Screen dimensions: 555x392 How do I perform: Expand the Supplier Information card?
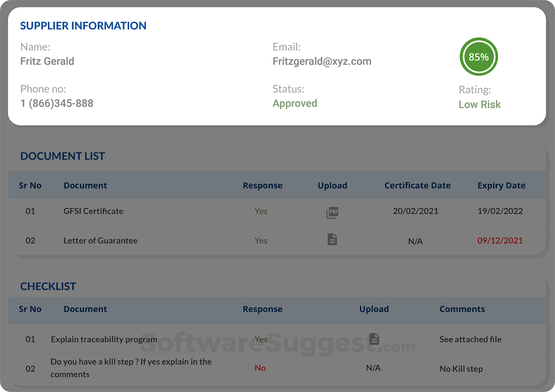[x=83, y=26]
